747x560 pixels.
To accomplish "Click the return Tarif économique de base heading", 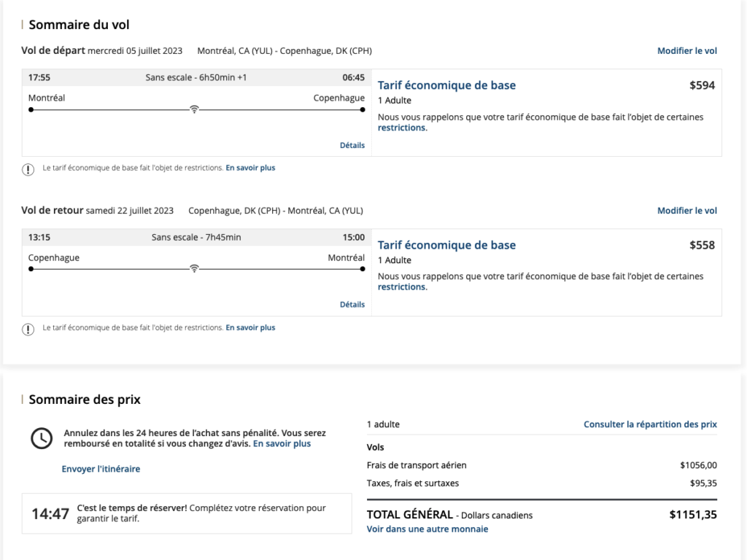I will pyautogui.click(x=446, y=245).
